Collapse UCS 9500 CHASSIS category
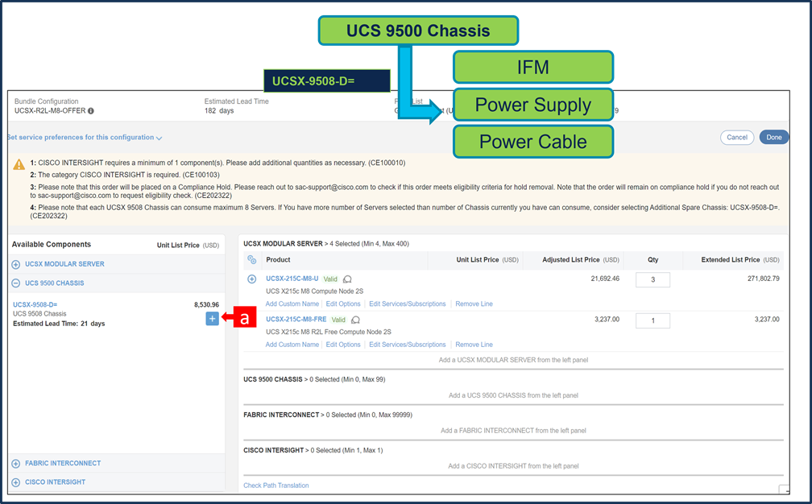Viewport: 812px width, 504px height. pos(16,283)
